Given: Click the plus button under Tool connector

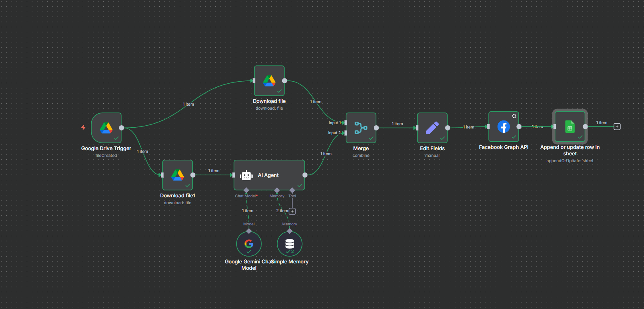Looking at the screenshot, I should tap(292, 211).
